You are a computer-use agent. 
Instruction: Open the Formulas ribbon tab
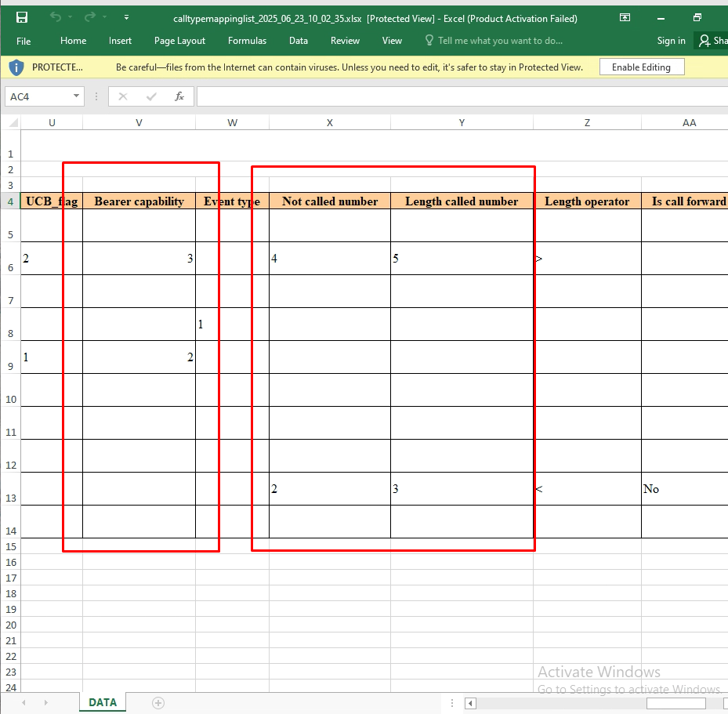pos(247,41)
